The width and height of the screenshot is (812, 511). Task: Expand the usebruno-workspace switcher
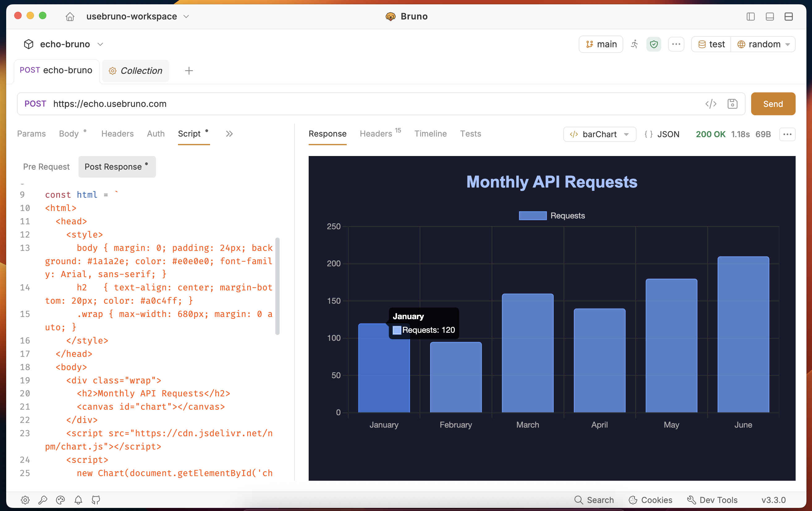pos(138,16)
